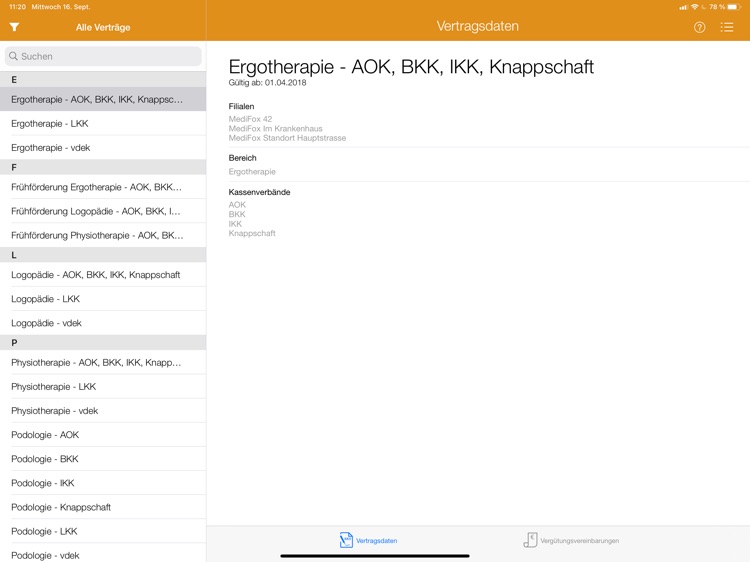
Task: Tap the home indicator bar at bottom
Action: coord(375,556)
